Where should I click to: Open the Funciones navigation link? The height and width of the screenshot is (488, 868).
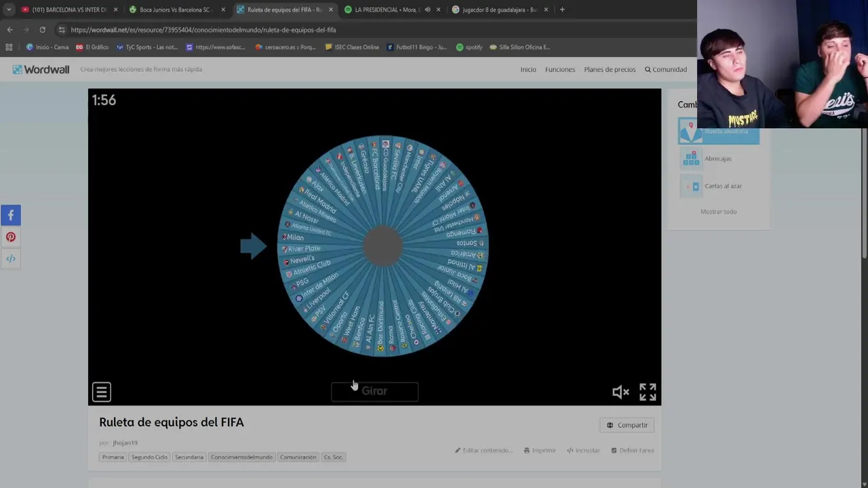[560, 69]
